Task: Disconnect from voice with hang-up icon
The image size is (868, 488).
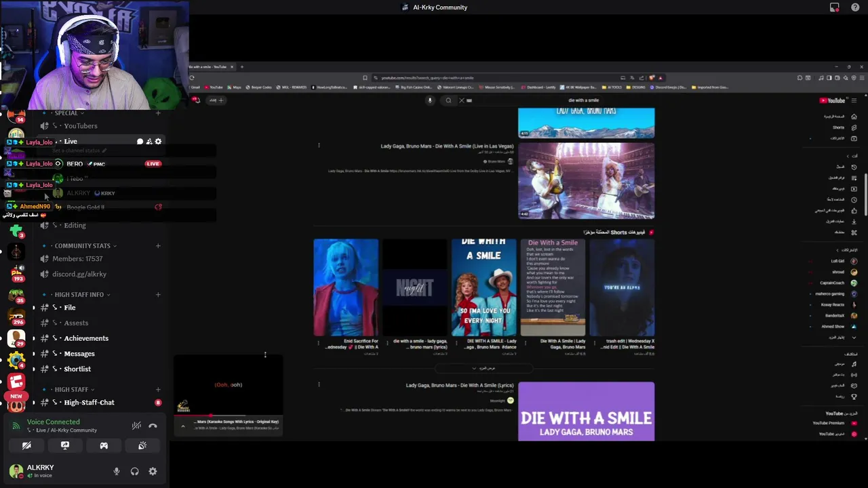Action: click(153, 426)
